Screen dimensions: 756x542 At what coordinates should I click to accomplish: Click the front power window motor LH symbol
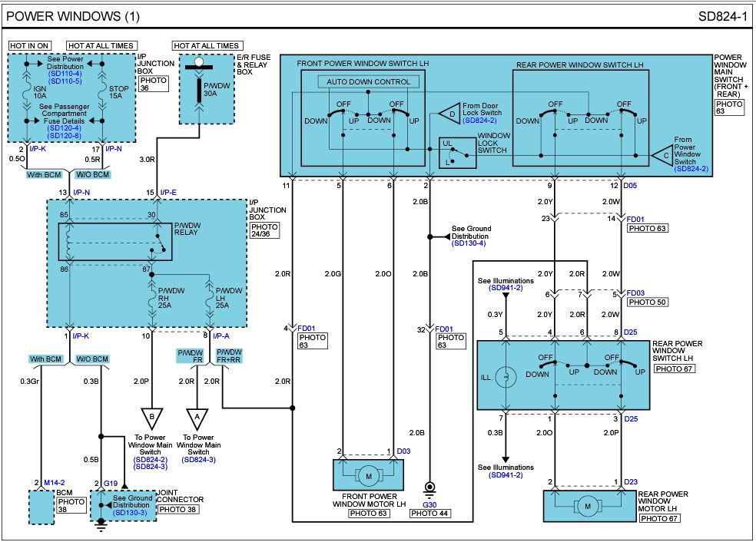(x=368, y=477)
